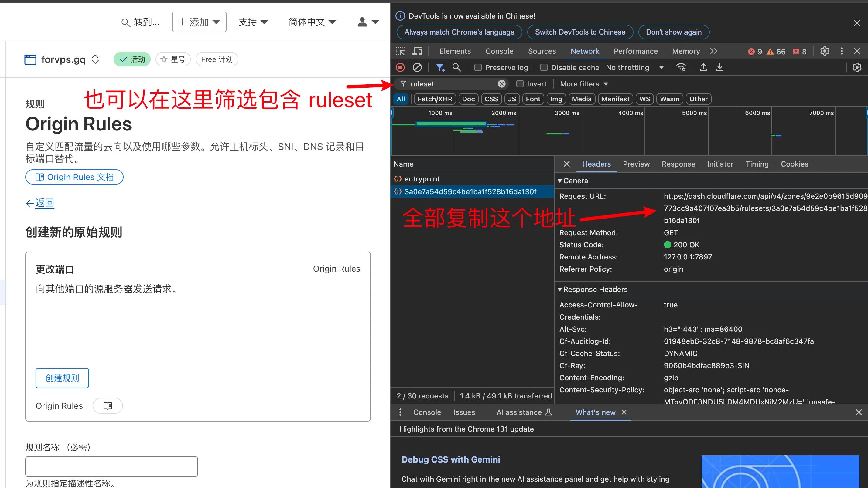The width and height of the screenshot is (868, 488).
Task: Filter requests by WS type
Action: 644,99
